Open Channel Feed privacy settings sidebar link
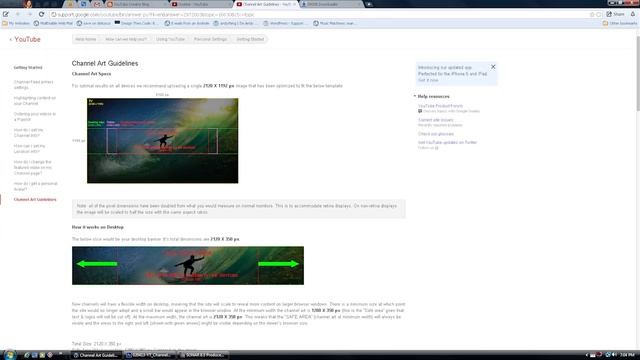The width and height of the screenshot is (640, 360). coord(33,84)
